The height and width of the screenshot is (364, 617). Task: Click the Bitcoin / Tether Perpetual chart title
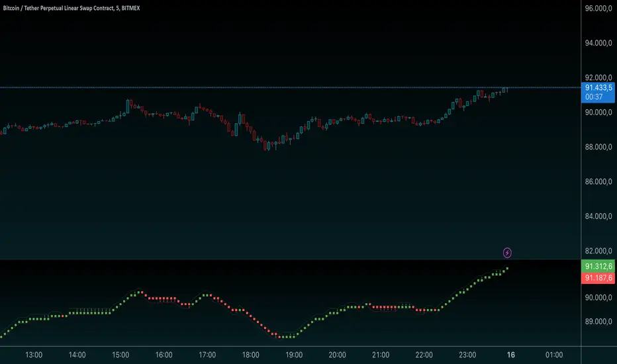coord(71,8)
